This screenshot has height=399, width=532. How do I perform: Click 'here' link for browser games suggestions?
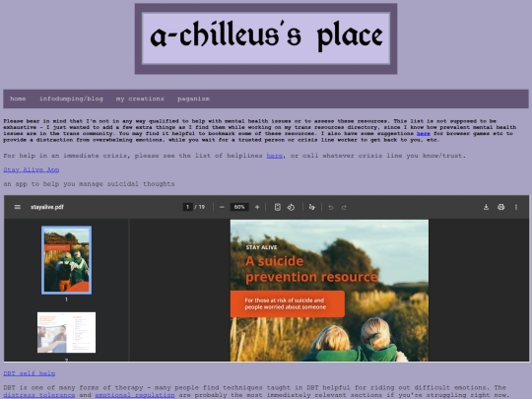click(x=423, y=134)
